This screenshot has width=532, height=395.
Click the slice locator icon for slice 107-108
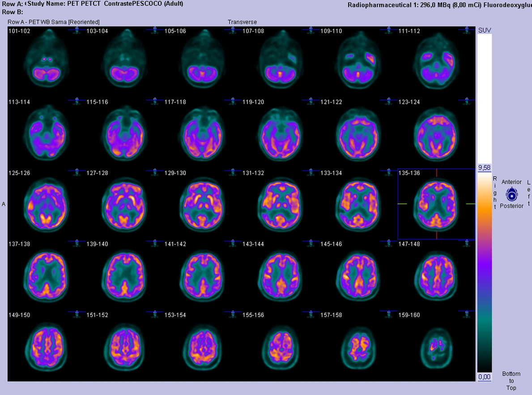(x=311, y=30)
